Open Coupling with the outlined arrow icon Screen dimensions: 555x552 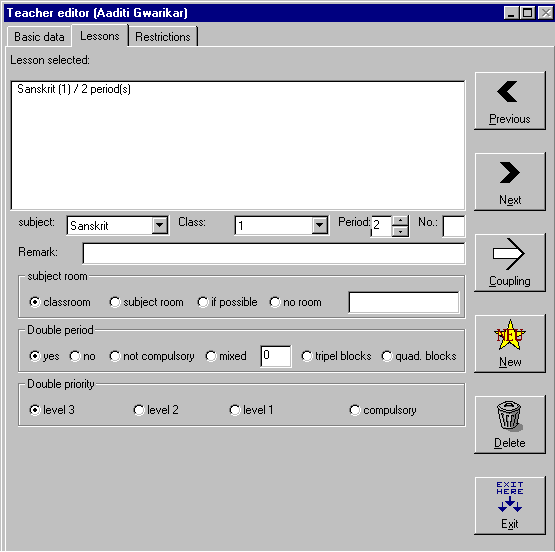(x=509, y=254)
